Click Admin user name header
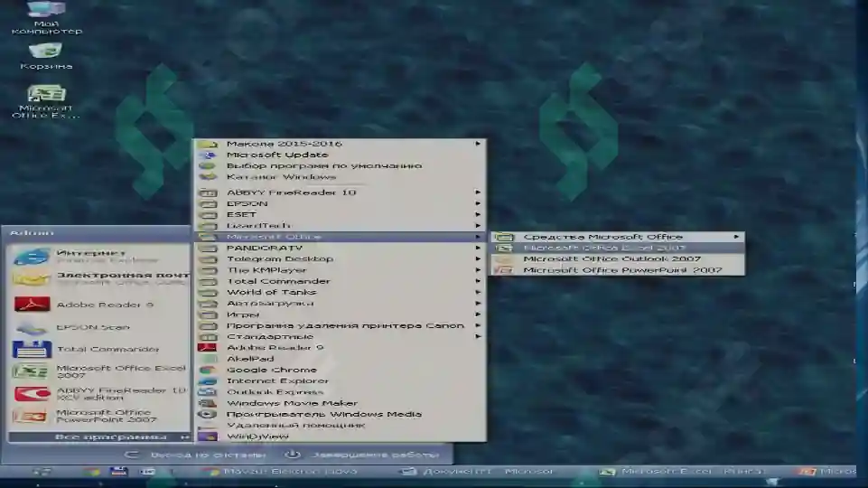 point(32,232)
